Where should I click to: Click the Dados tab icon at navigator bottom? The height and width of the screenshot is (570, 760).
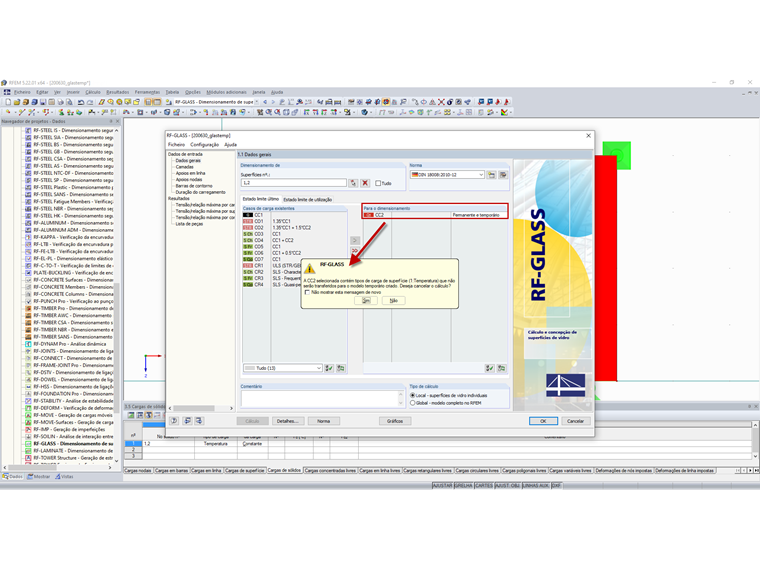5,476
